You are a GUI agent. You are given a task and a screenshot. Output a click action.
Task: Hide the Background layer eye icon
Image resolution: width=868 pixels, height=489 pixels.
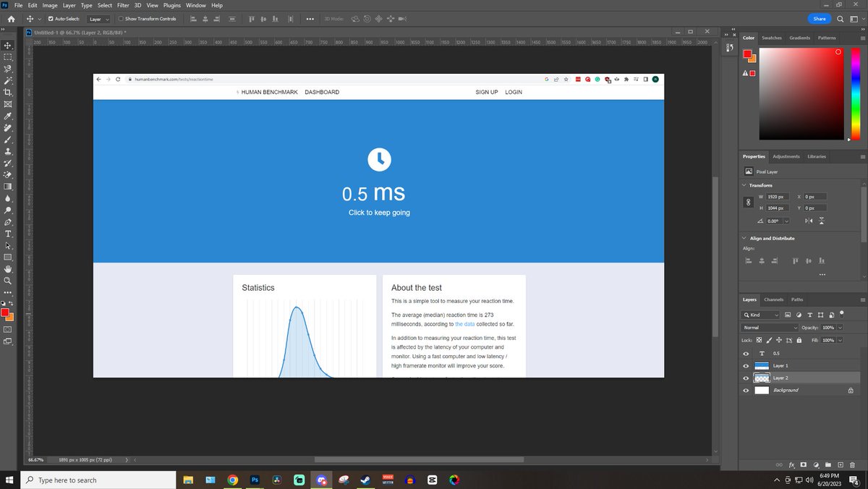(x=746, y=390)
